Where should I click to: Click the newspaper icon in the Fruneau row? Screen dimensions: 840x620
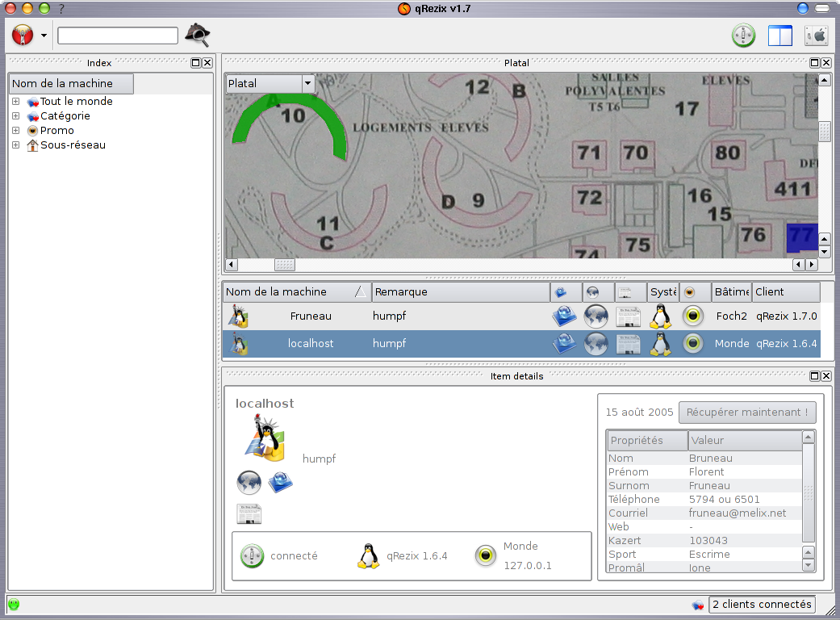628,316
